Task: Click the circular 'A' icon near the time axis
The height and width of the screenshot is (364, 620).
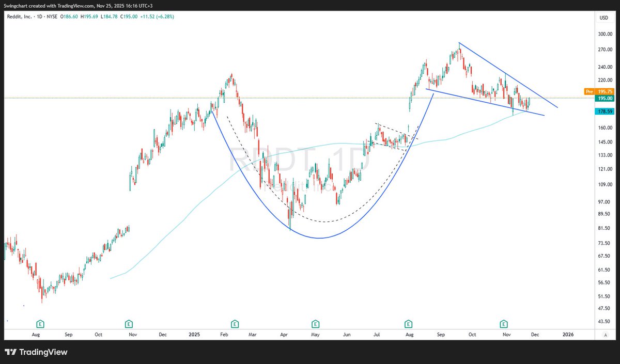Action: pos(605,335)
